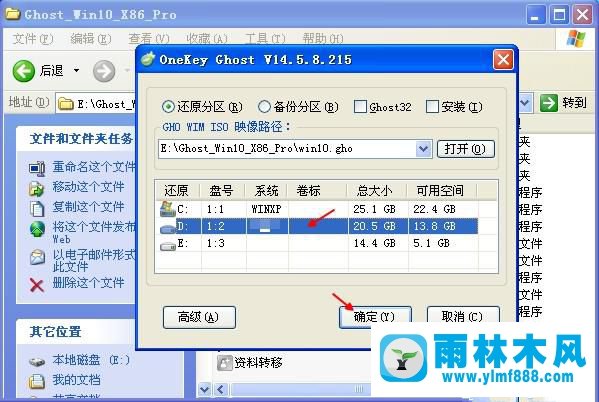Click the green 转到 go button
Screen dimensions: 599x402
click(549, 103)
